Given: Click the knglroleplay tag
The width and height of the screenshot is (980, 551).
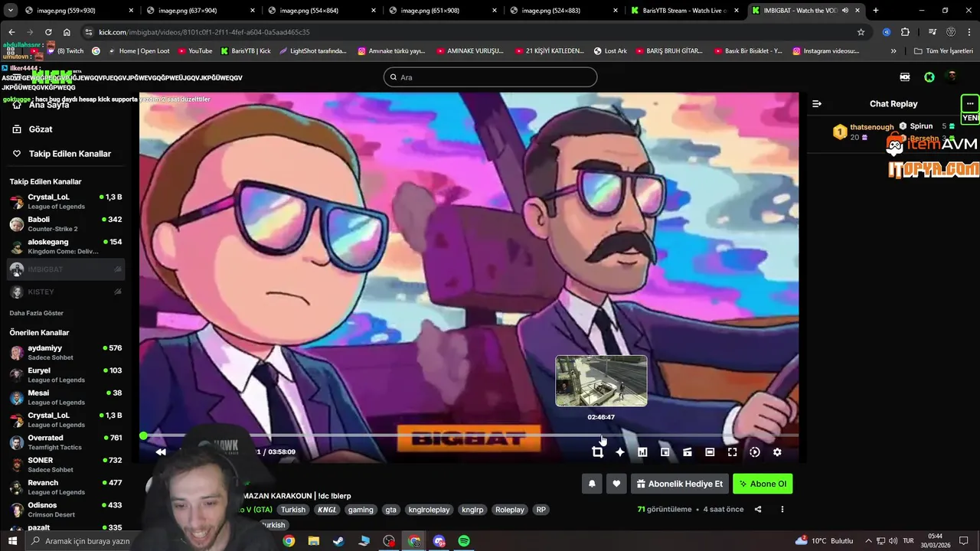Looking at the screenshot, I should coord(429,510).
